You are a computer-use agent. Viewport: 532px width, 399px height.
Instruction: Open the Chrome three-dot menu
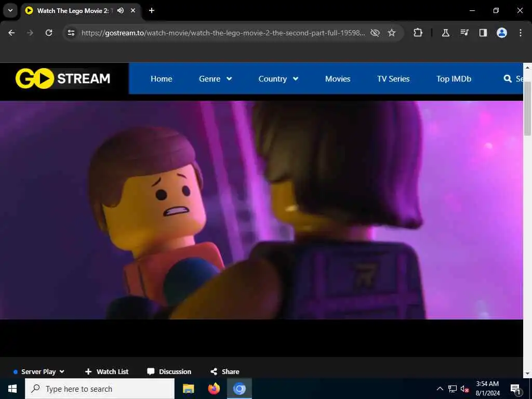click(x=521, y=33)
